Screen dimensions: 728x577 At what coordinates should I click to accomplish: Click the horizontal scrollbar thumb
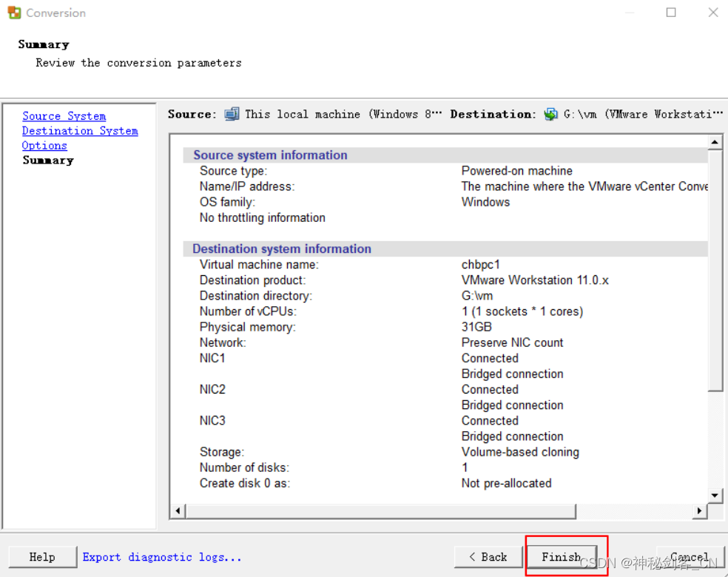pyautogui.click(x=381, y=511)
